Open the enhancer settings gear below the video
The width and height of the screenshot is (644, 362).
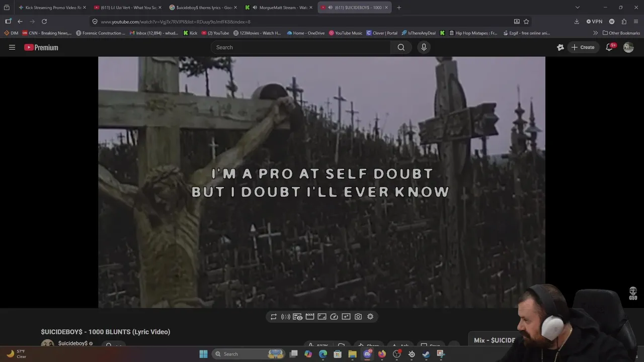coord(370,317)
